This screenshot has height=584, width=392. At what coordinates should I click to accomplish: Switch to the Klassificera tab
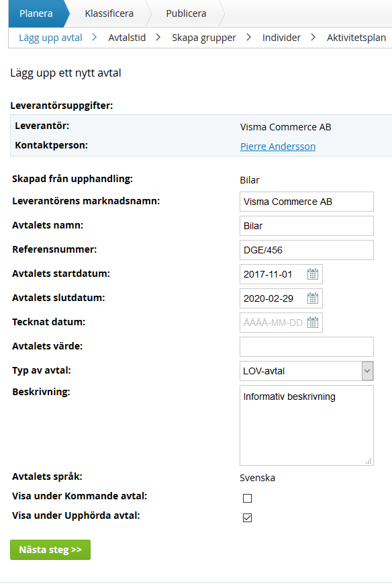pos(109,13)
